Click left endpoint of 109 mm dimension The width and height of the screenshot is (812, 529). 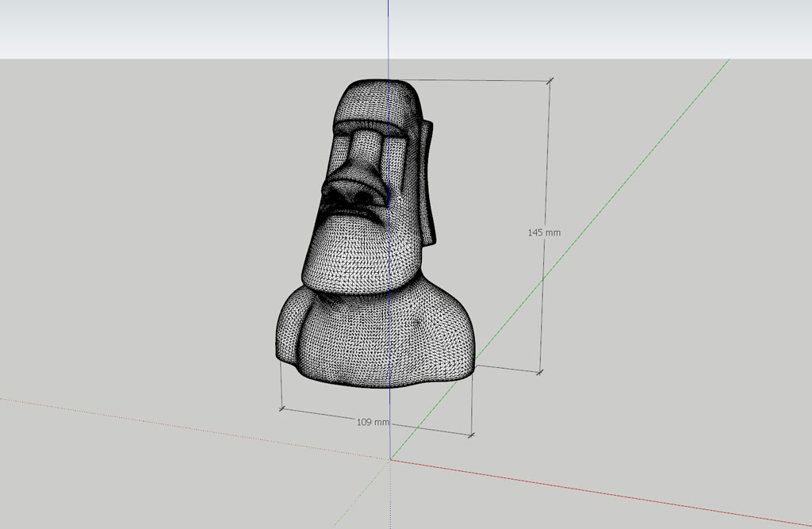tap(282, 408)
